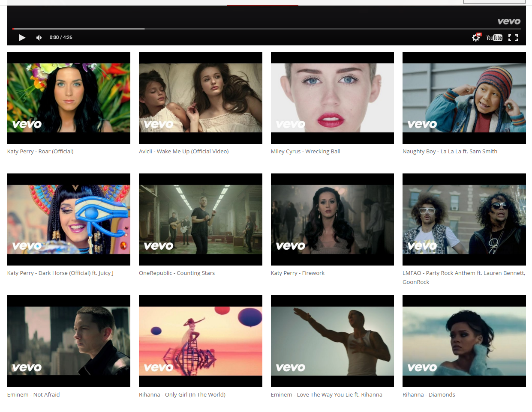
Task: Open the video on YouTube logo
Action: point(494,38)
